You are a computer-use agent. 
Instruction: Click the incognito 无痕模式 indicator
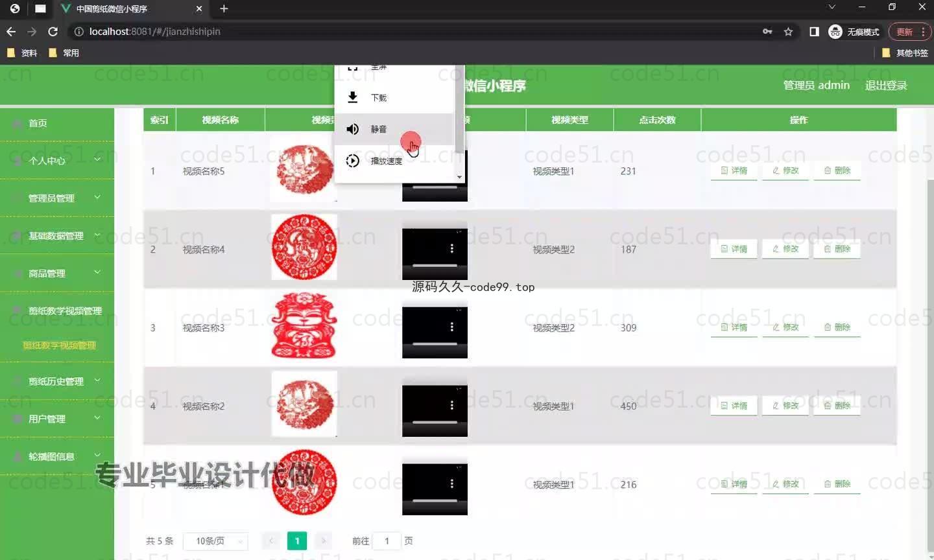coord(854,31)
